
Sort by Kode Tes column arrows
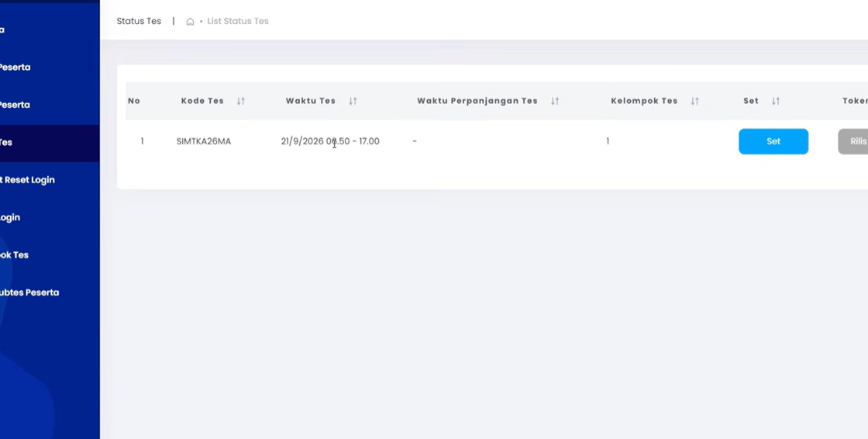[241, 101]
